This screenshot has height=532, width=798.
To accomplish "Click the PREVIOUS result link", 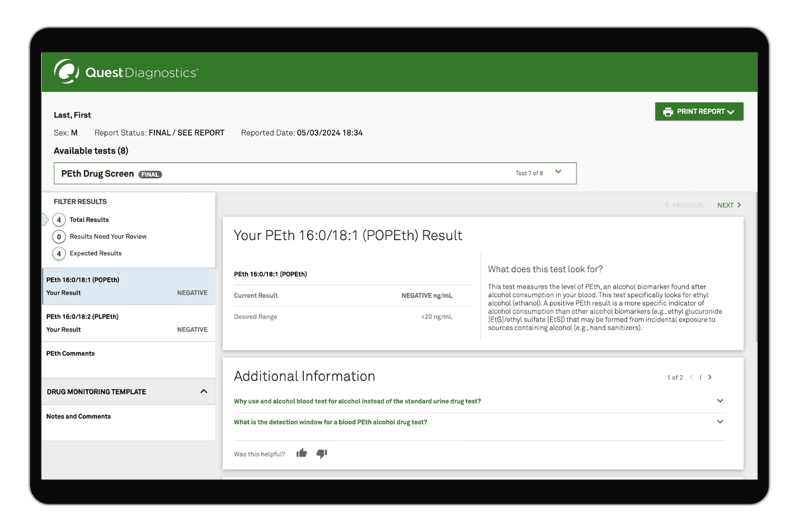I will pos(684,205).
